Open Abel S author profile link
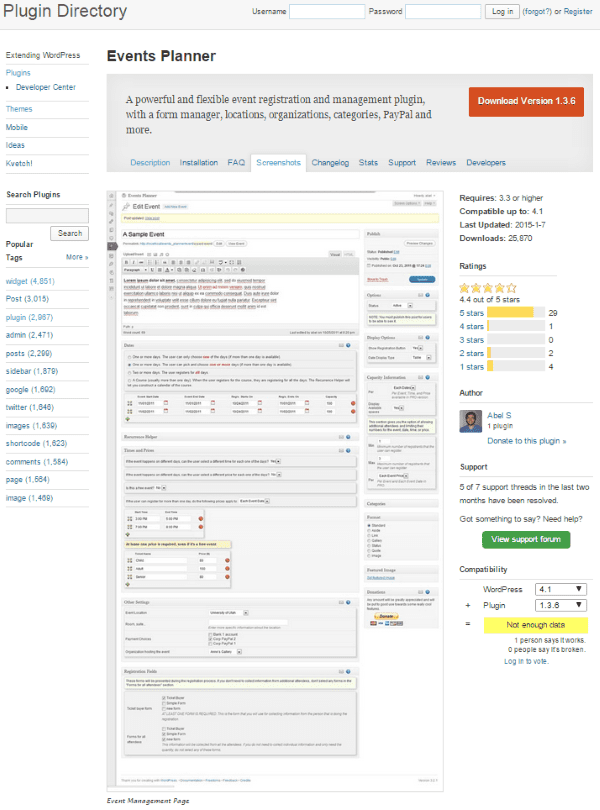600x810 pixels. (499, 415)
